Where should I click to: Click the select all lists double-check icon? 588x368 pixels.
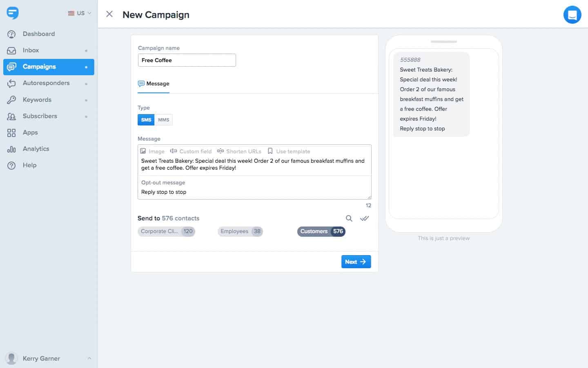click(x=364, y=218)
